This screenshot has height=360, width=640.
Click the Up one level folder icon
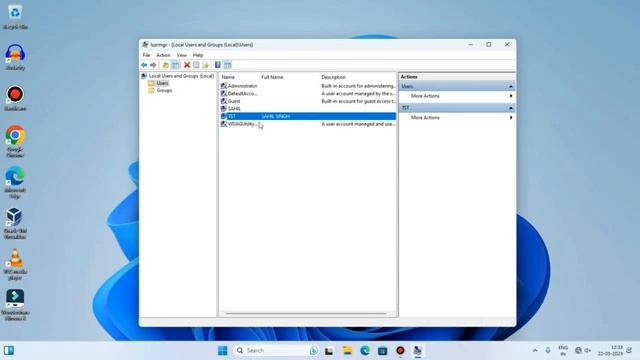pyautogui.click(x=166, y=65)
